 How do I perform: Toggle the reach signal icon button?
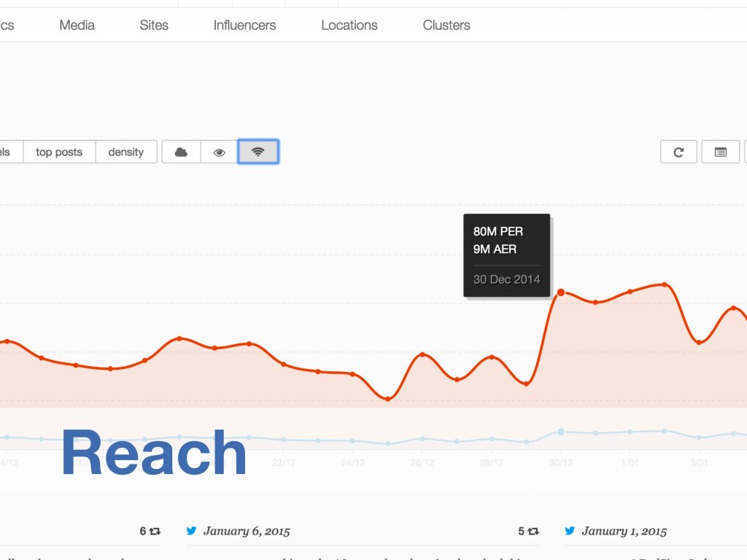pyautogui.click(x=258, y=152)
